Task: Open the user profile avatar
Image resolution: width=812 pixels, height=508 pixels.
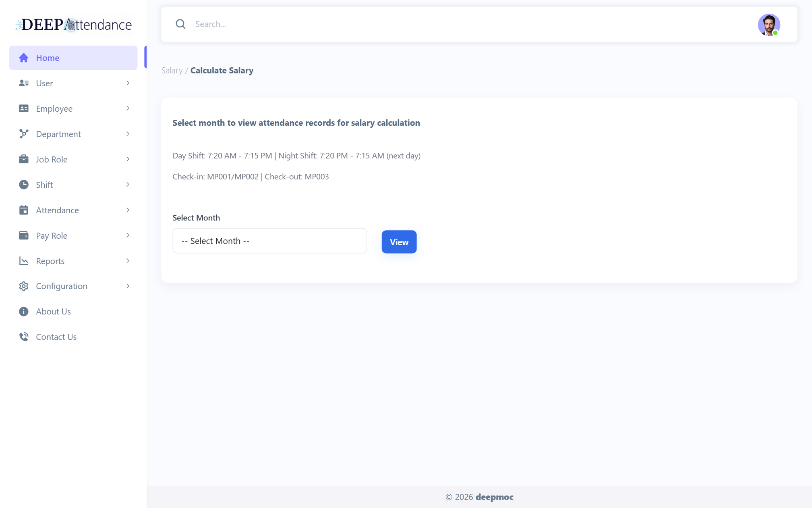Action: pos(769,25)
